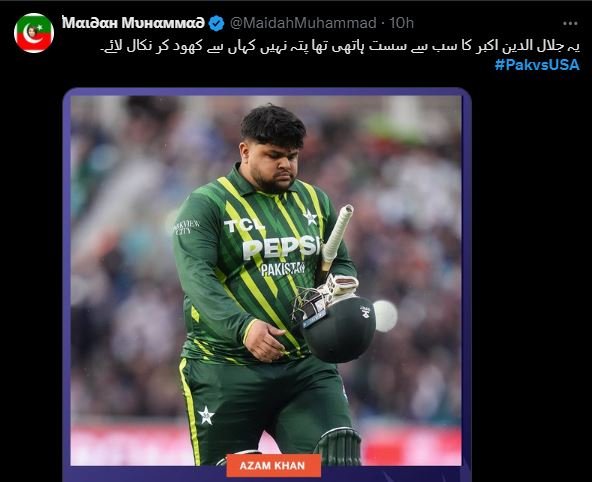Open the cricketer photo in the tweet
The height and width of the screenshot is (482, 592).
(x=266, y=280)
